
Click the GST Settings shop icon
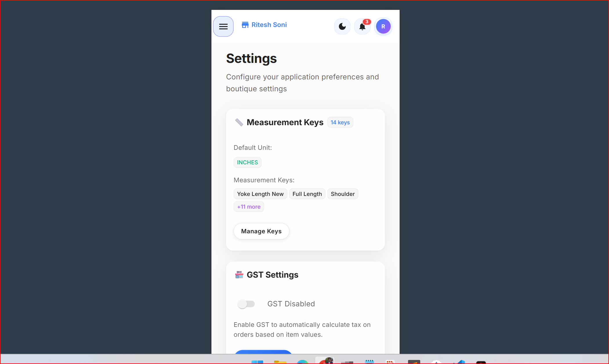(x=239, y=275)
